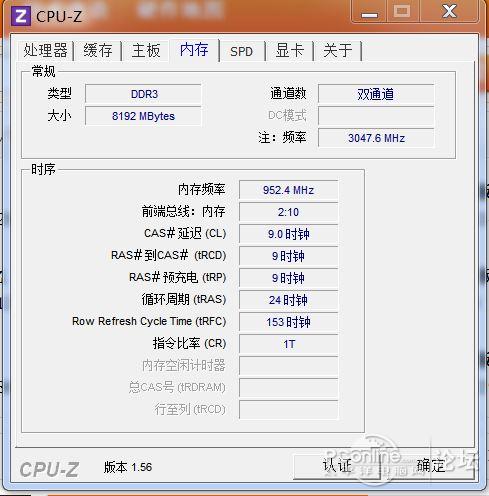
Task: Click the 3047.6 MHz frequency field
Action: click(x=376, y=138)
